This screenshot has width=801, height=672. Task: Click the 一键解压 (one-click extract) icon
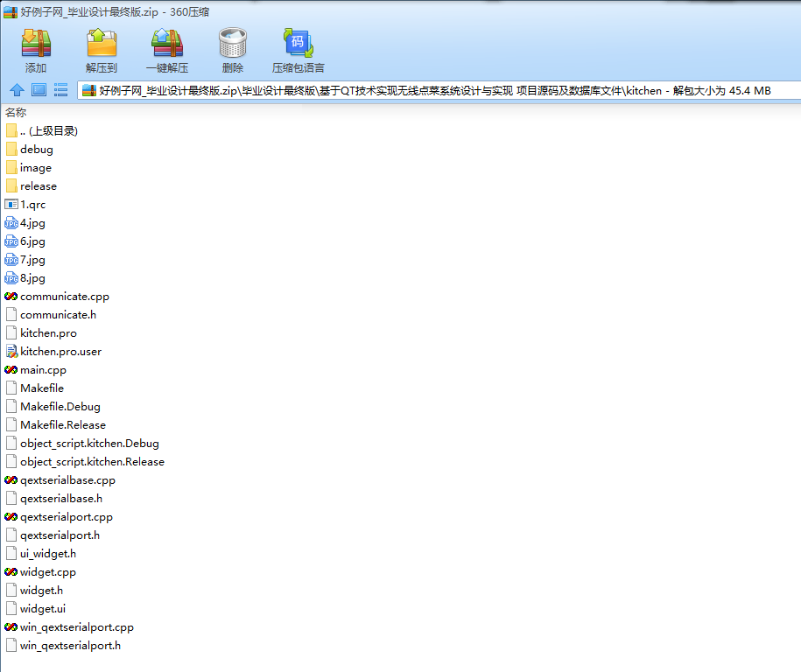pos(167,43)
